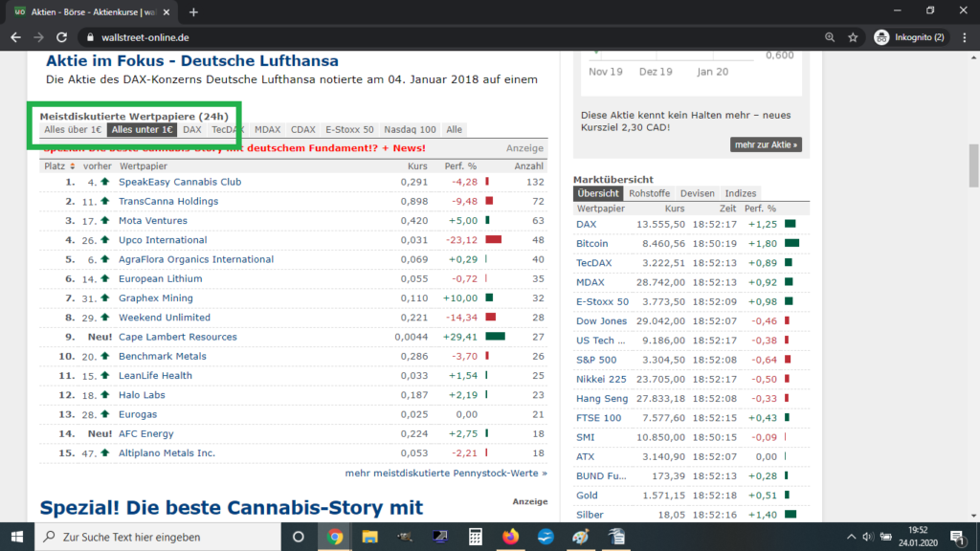Open the Indizes market tab

(741, 193)
